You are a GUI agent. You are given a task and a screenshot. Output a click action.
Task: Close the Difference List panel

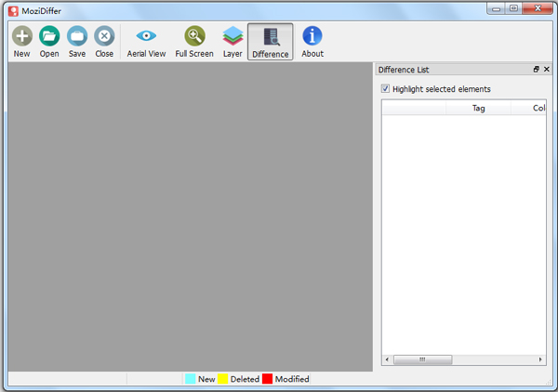(x=547, y=70)
